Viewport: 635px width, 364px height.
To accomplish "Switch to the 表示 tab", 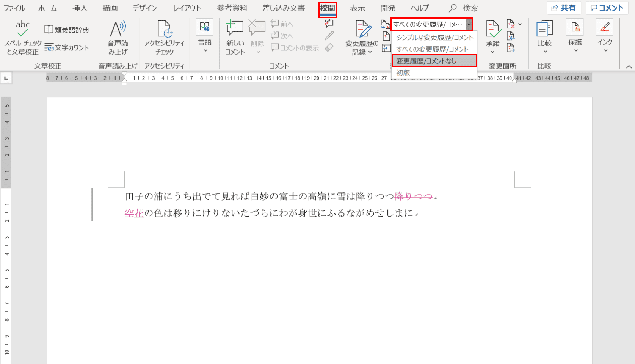I will (357, 8).
